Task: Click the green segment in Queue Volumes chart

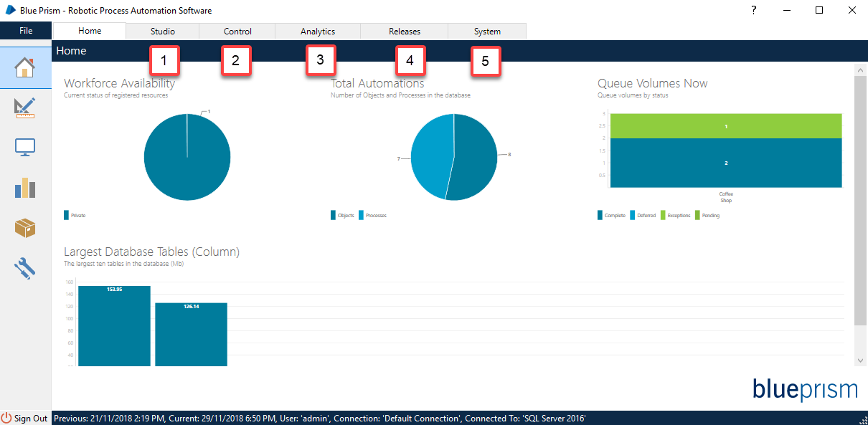Action: [x=725, y=126]
